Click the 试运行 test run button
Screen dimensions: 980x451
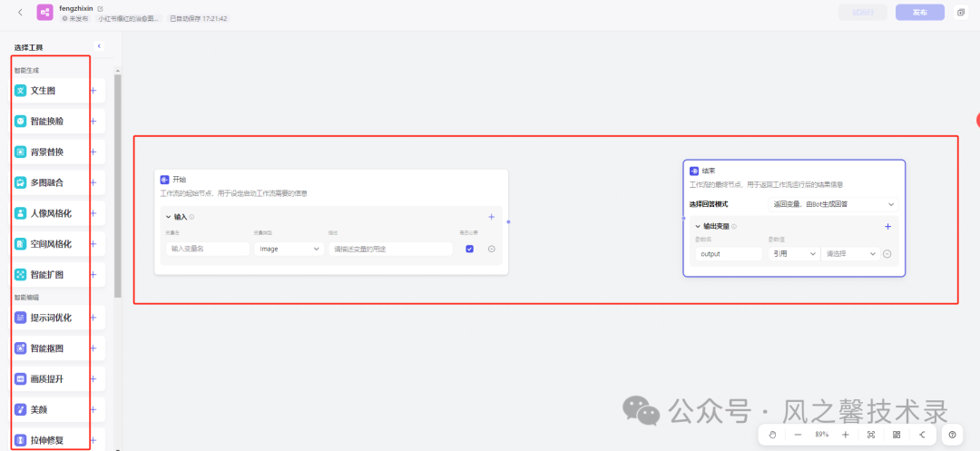863,13
